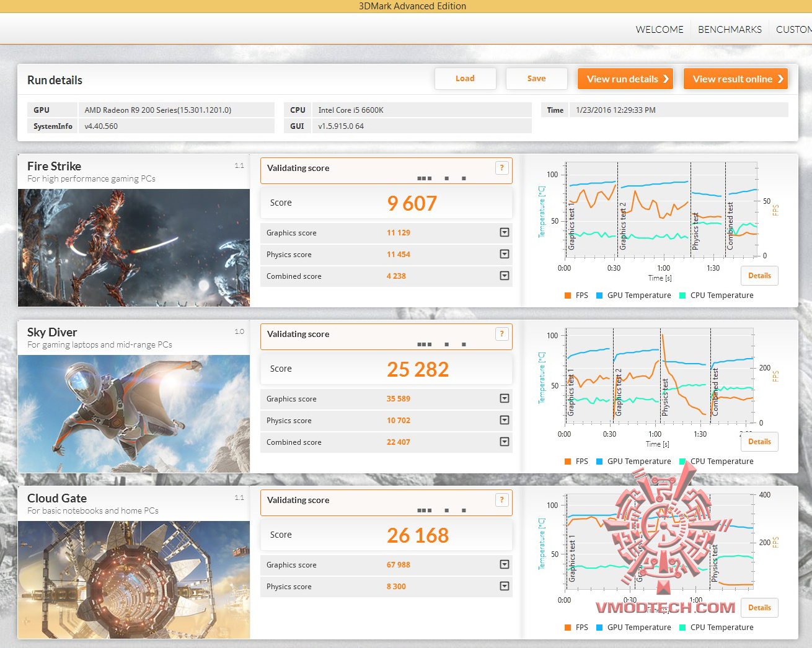Click the Time value "1/23/2016 12:29:33 PM"
Image resolution: width=812 pixels, height=648 pixels.
pyautogui.click(x=616, y=110)
